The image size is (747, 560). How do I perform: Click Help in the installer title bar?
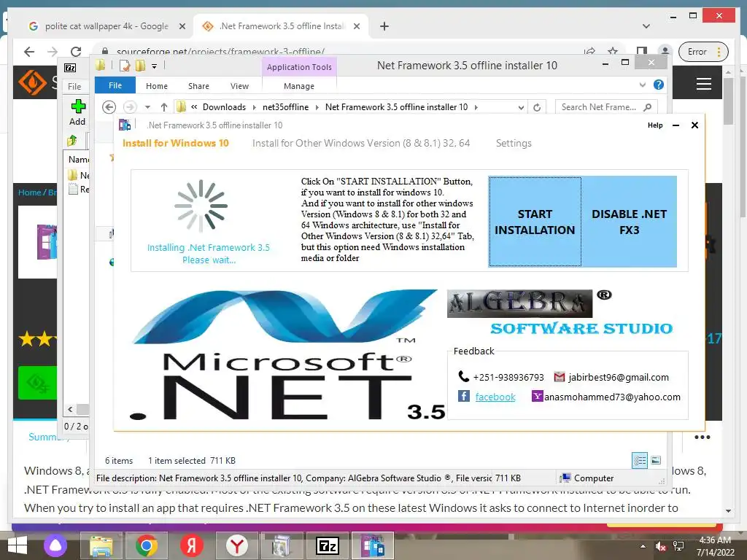(655, 125)
